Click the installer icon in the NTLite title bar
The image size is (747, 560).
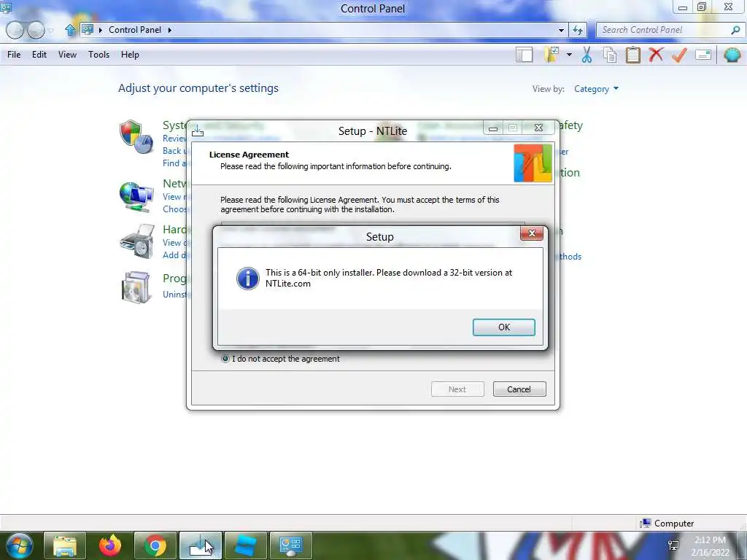[198, 131]
